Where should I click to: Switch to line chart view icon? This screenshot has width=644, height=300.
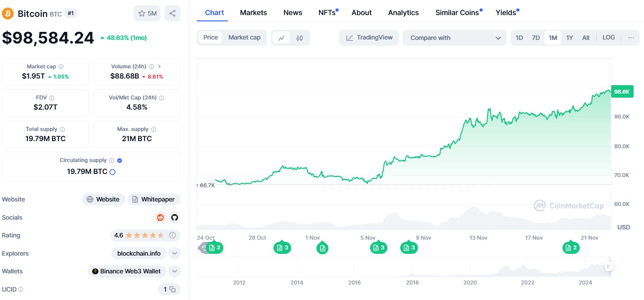(x=281, y=38)
